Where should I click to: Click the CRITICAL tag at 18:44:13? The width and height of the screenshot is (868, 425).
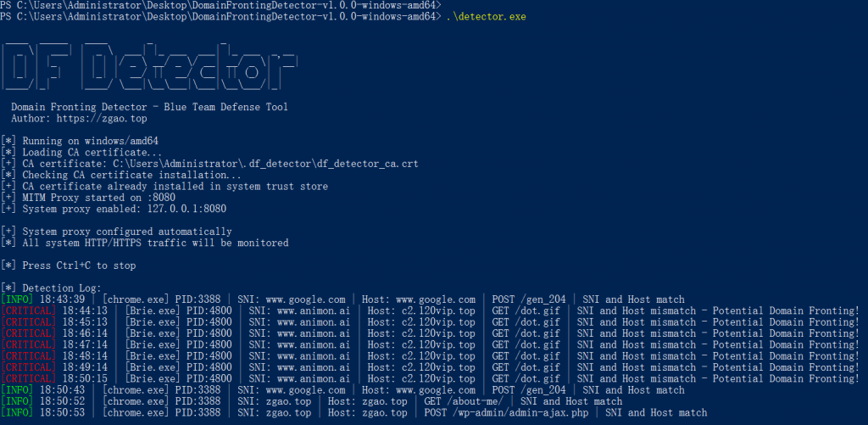28,310
